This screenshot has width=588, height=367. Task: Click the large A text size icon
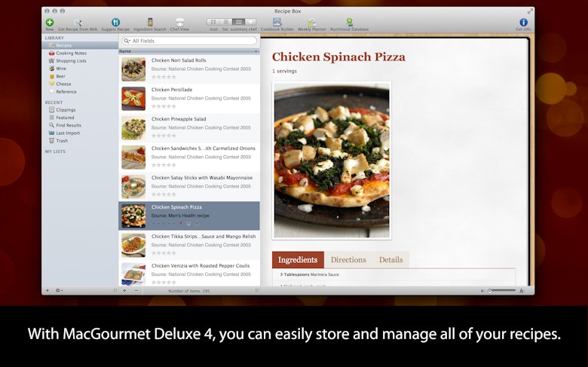click(x=522, y=291)
